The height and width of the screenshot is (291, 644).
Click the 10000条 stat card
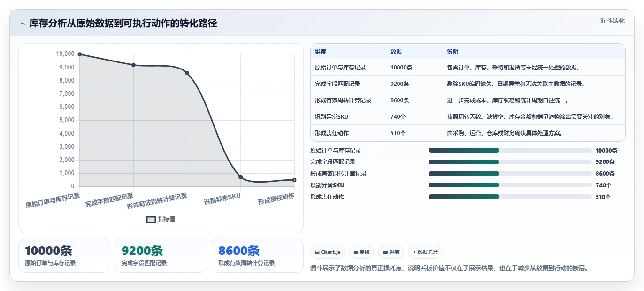64,255
